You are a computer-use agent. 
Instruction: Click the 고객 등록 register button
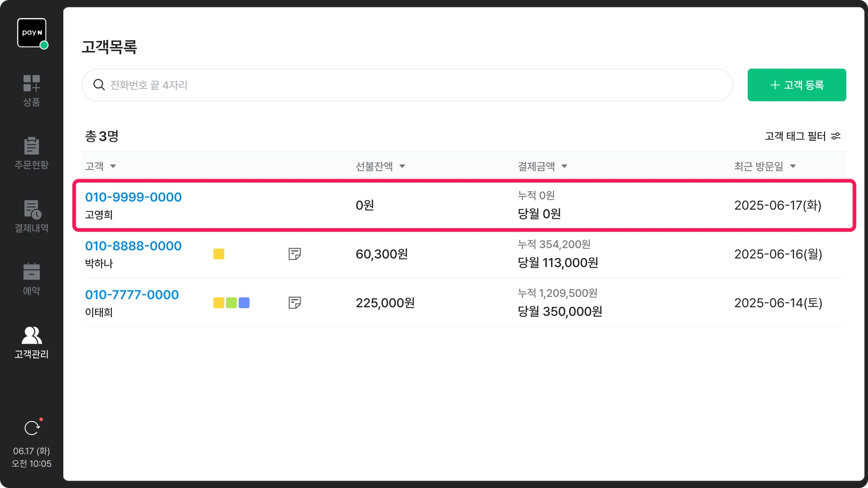pos(796,85)
